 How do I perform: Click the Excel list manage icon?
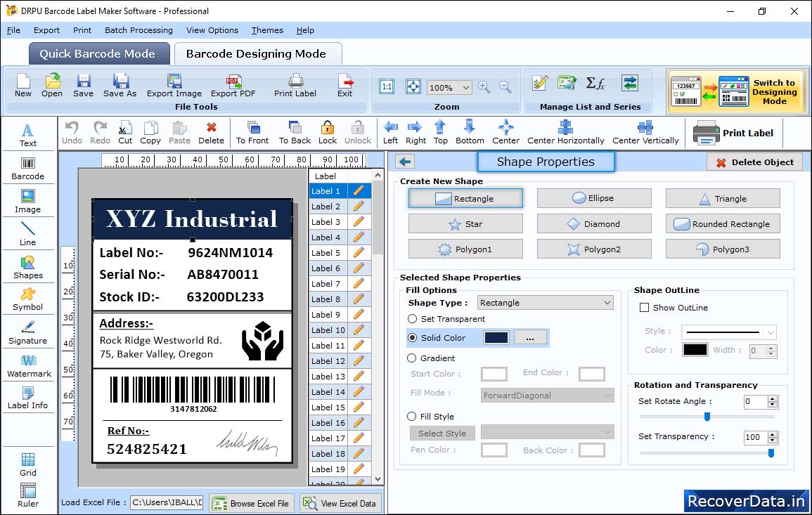[x=567, y=83]
